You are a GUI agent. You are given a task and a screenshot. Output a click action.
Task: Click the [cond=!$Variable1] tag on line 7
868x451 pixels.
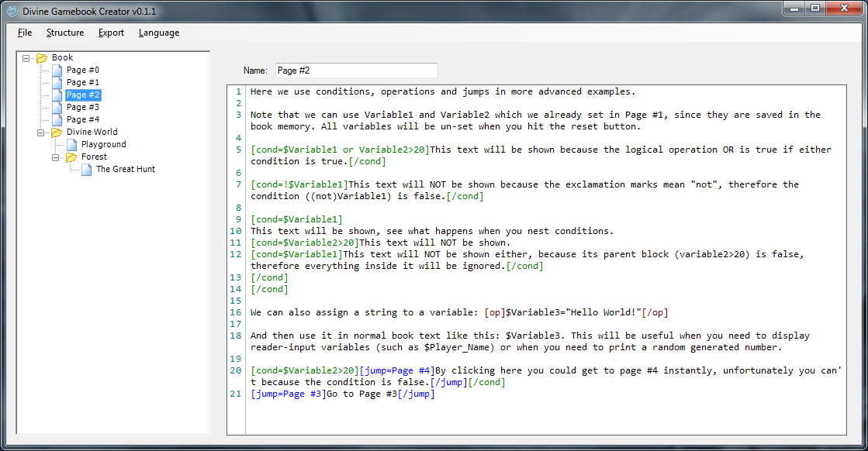[299, 184]
